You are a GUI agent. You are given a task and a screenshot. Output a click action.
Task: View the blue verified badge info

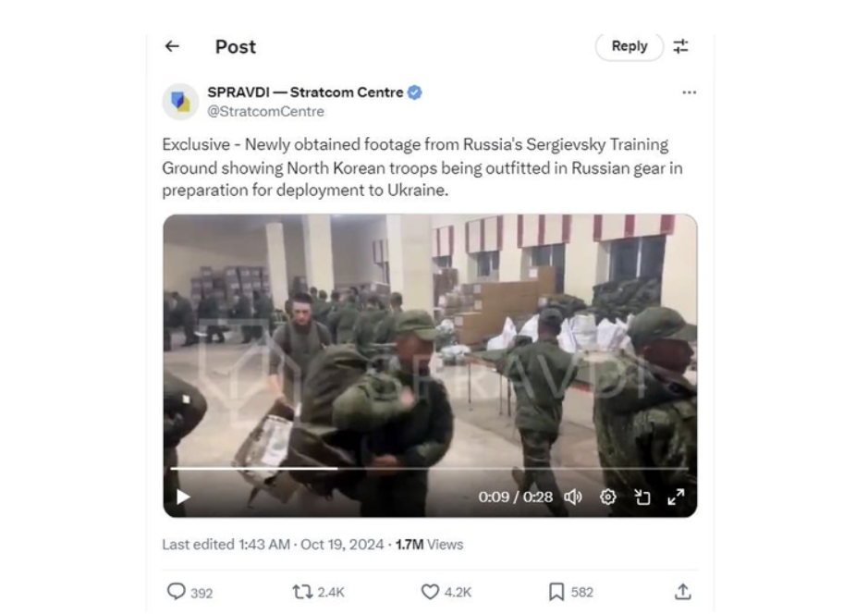(x=415, y=92)
